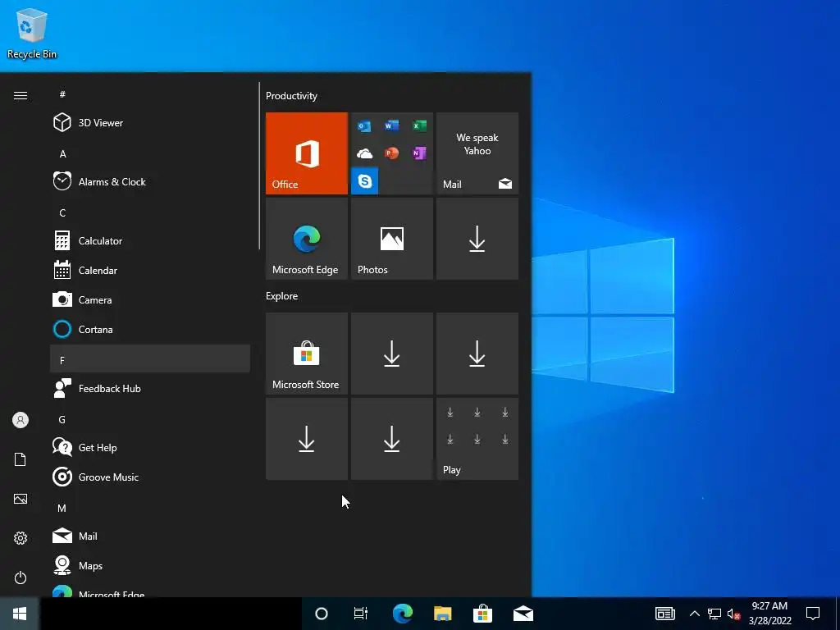
Task: Show hidden tray icons
Action: click(x=694, y=614)
